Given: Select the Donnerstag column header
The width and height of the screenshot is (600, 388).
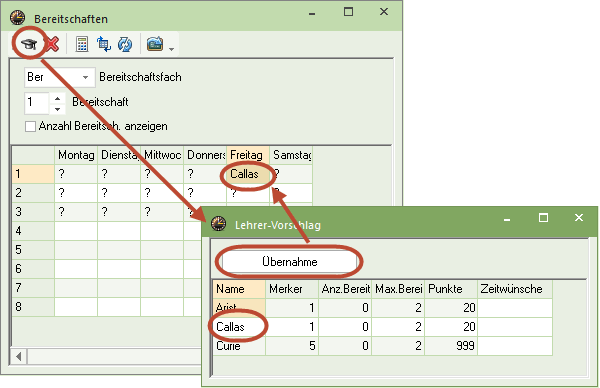Looking at the screenshot, I should [x=205, y=155].
